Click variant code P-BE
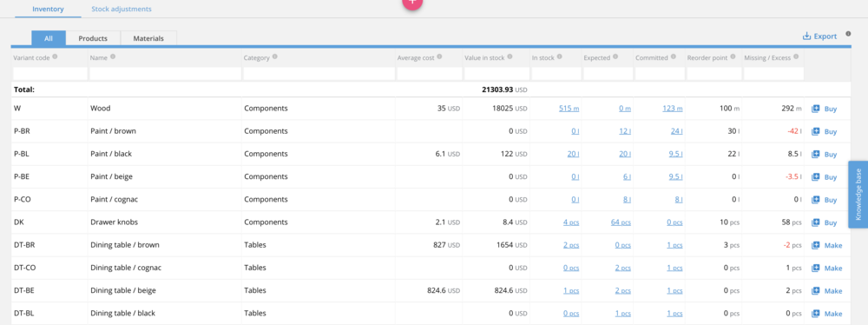The width and height of the screenshot is (868, 325). 22,177
